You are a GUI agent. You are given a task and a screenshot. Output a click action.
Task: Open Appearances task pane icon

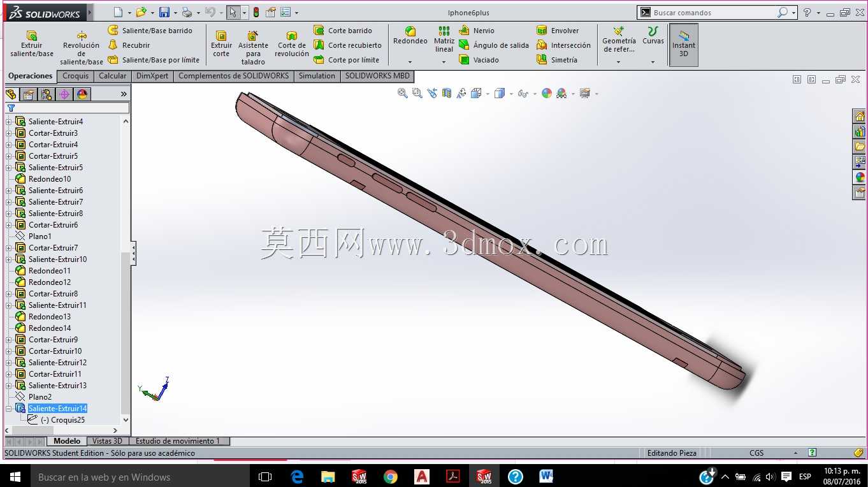pyautogui.click(x=860, y=177)
